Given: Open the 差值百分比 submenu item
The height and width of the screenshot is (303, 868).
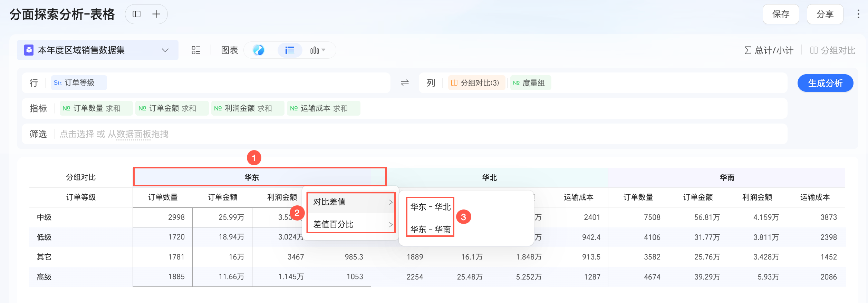Looking at the screenshot, I should 351,224.
